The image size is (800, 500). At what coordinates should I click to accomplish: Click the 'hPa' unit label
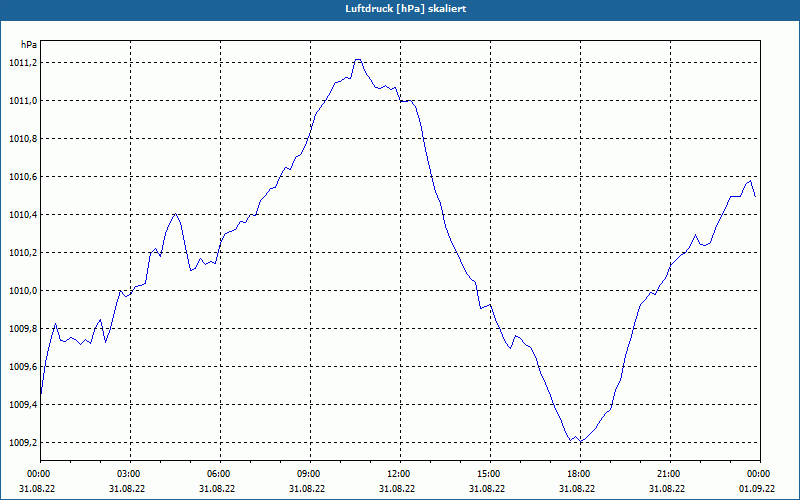(x=29, y=45)
